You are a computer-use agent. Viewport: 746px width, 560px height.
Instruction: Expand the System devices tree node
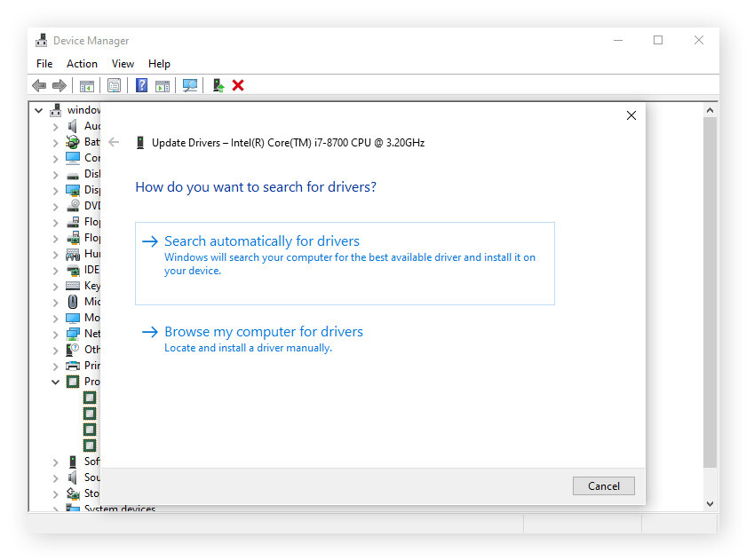pos(56,509)
